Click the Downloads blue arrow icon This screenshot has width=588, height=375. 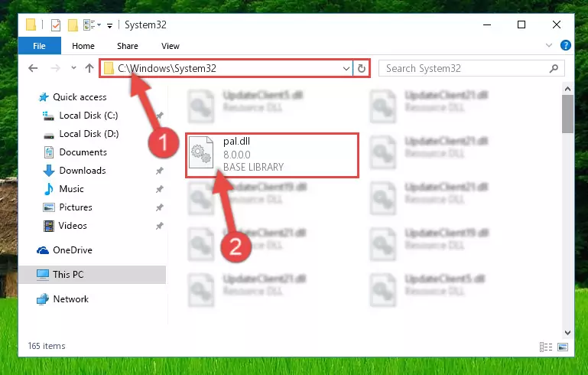[x=49, y=171]
